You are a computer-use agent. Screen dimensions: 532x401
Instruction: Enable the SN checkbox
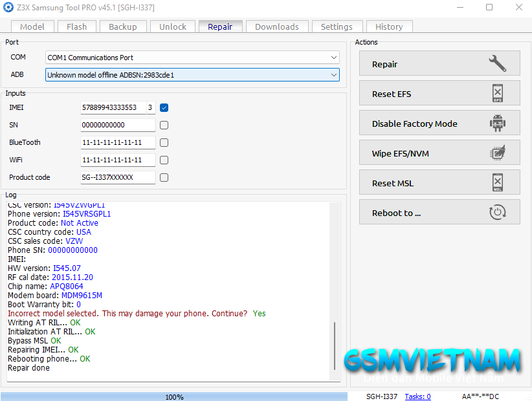(164, 125)
